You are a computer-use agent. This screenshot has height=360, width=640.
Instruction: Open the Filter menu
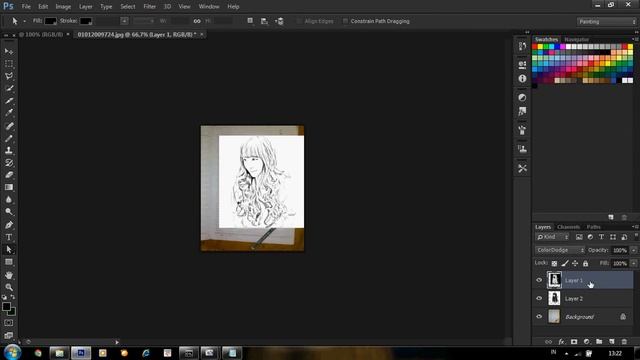coord(149,7)
